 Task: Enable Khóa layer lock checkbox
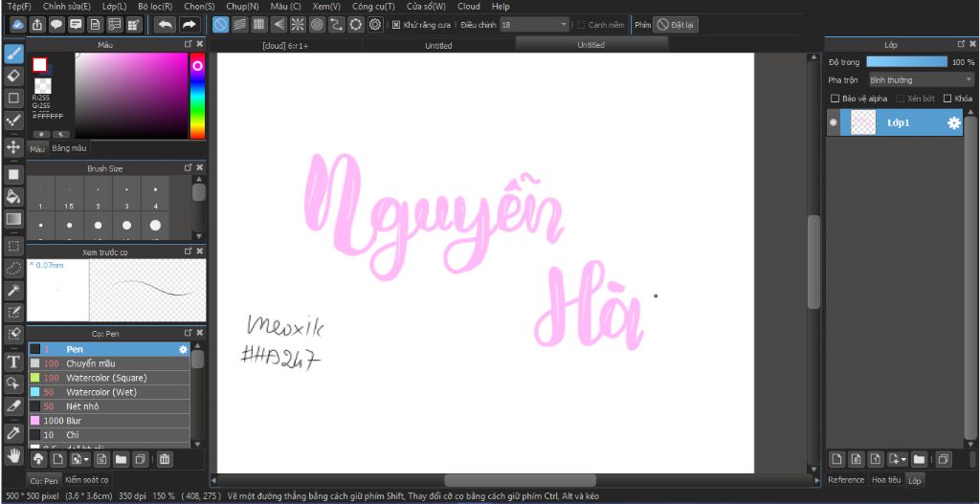pos(947,99)
